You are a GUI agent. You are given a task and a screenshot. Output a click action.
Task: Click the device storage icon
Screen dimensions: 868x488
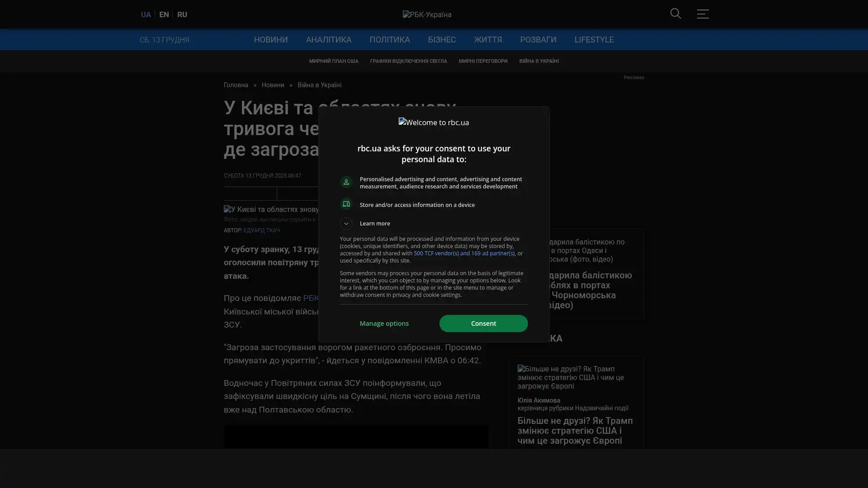pos(346,204)
